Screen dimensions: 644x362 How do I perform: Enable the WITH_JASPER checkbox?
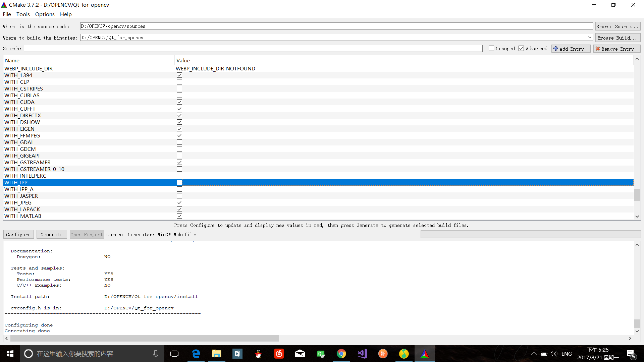tap(179, 196)
